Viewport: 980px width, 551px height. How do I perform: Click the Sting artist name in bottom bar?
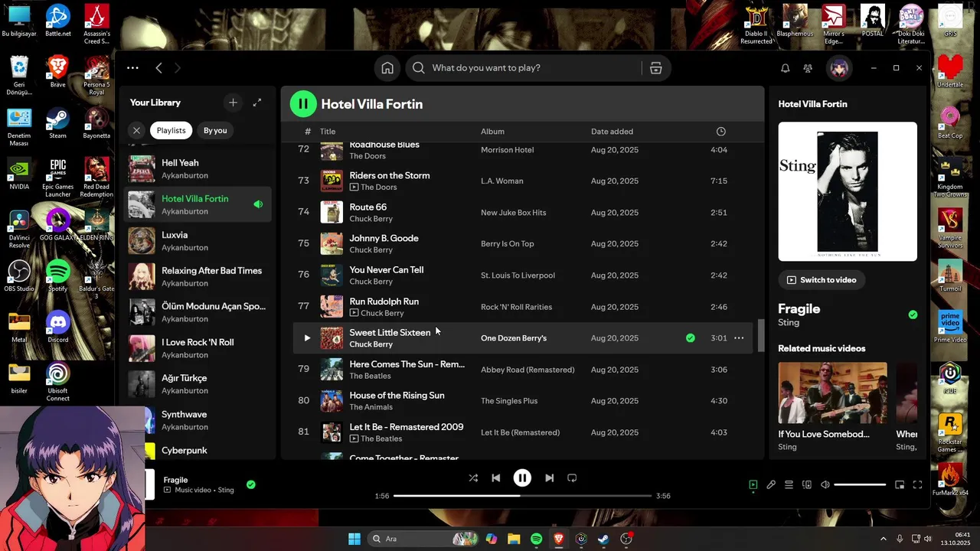point(226,490)
